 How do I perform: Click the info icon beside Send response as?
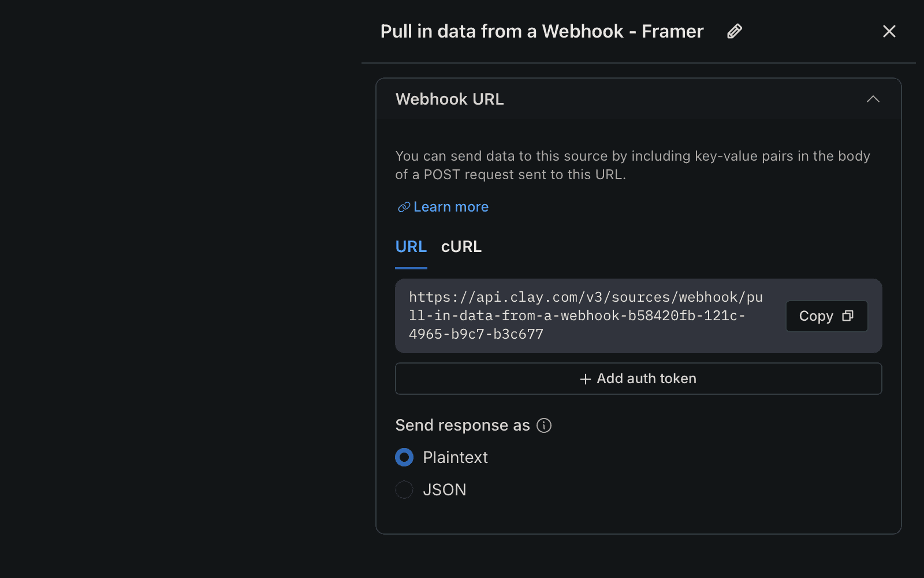tap(543, 425)
